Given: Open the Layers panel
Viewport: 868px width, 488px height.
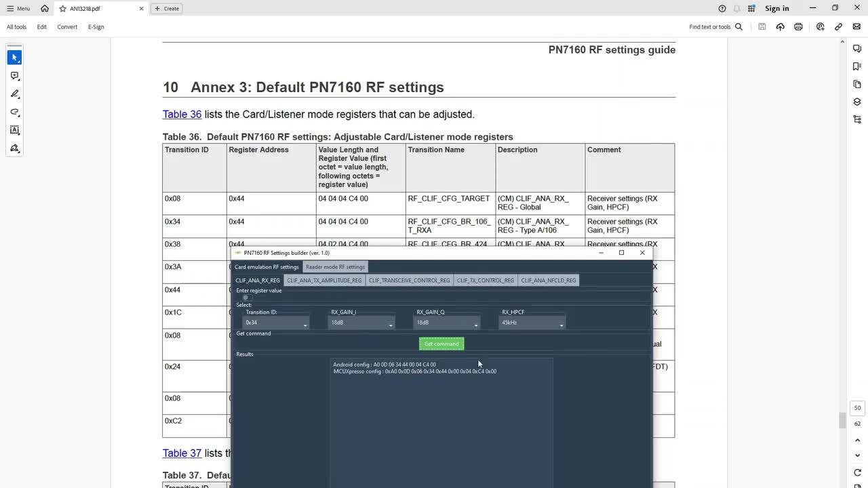Looking at the screenshot, I should click(x=856, y=101).
